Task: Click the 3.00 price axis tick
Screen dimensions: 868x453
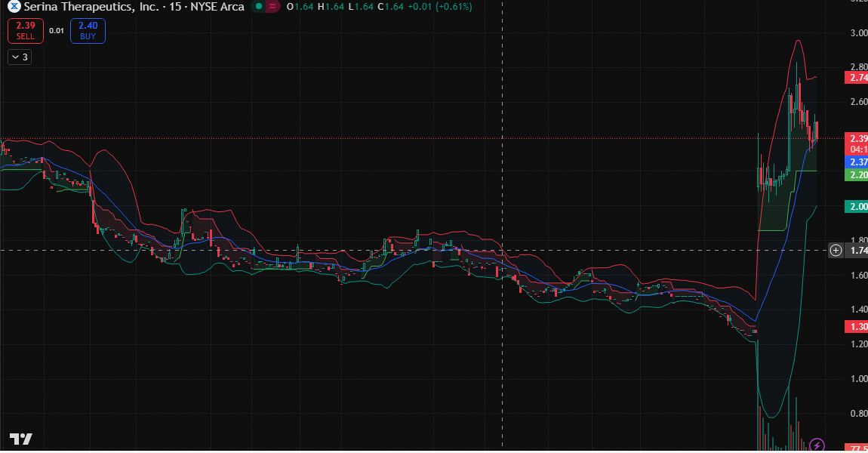Action: [859, 32]
